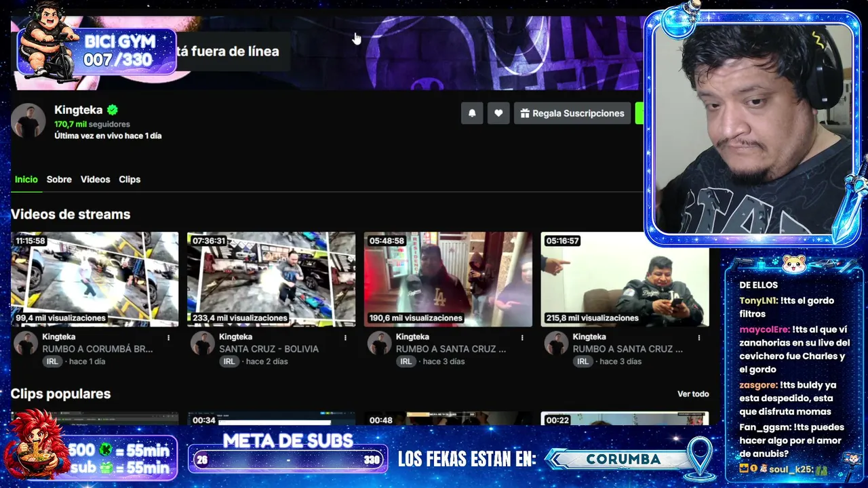The height and width of the screenshot is (488, 868).
Task: Click the IRL tag dated hace 2 días
Action: click(229, 362)
